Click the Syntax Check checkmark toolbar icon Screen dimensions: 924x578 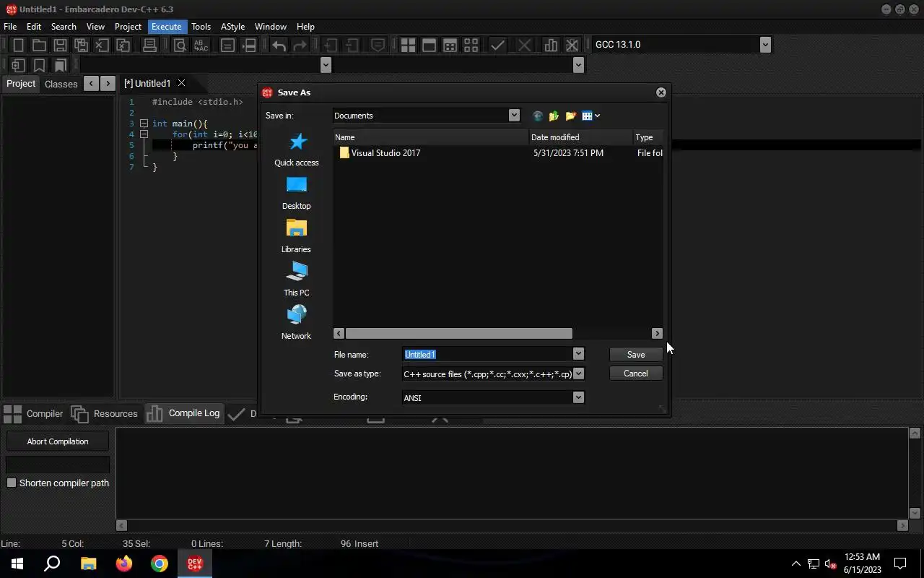pos(497,45)
